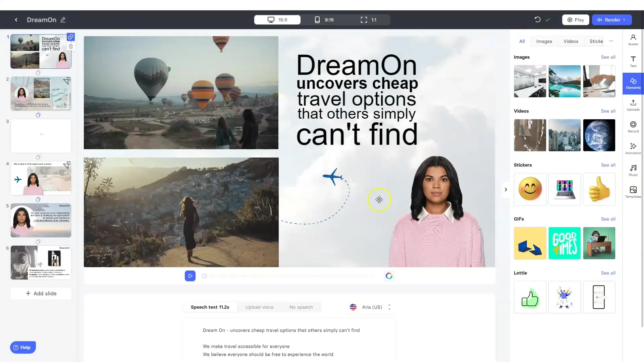
Task: Click the transition icon below slide 2
Action: 38,115
